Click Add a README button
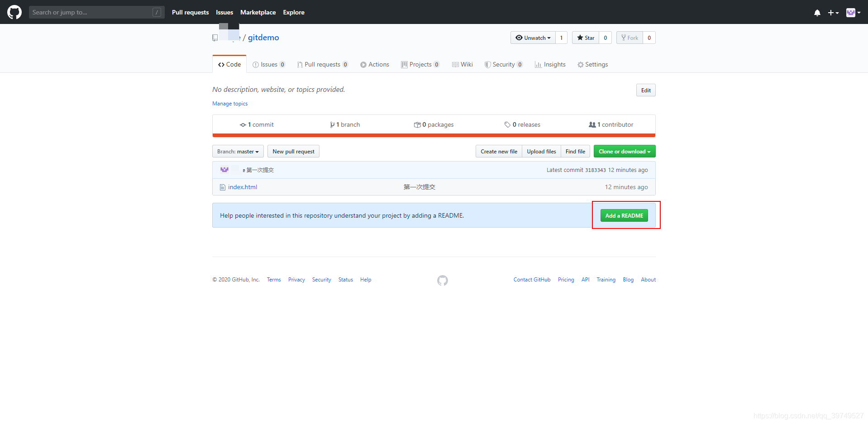This screenshot has width=868, height=424. click(624, 215)
